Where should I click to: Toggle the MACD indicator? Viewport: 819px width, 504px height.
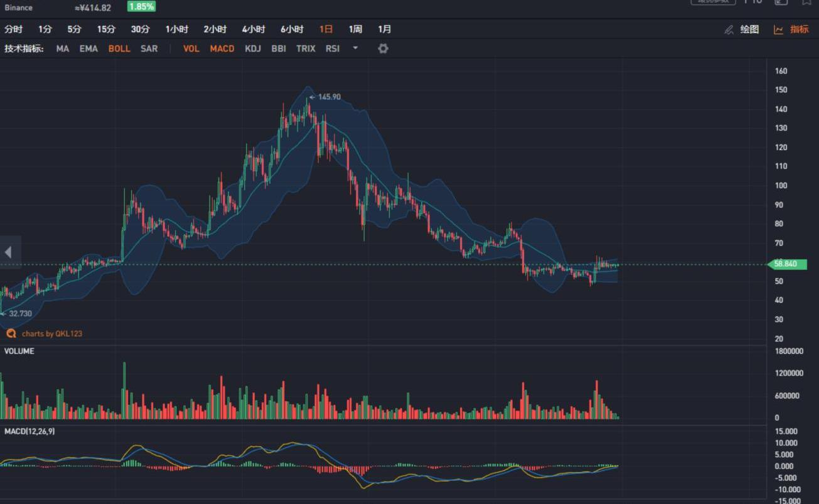tap(222, 48)
